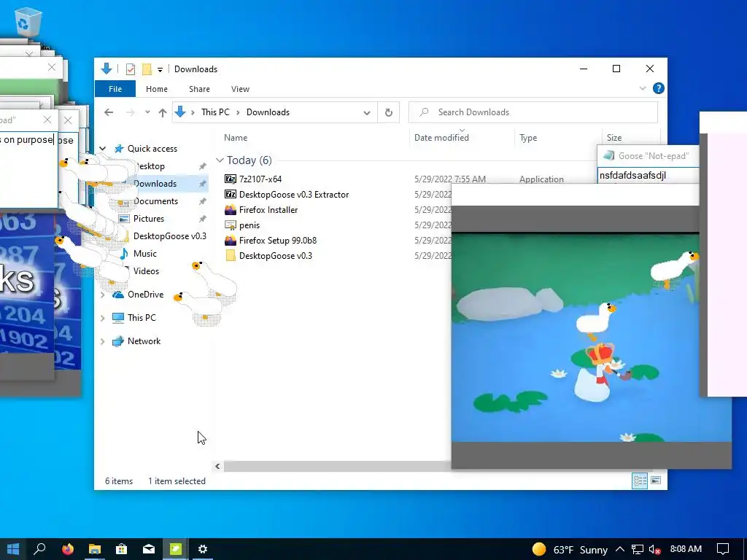Select DesktopGoose v0.3 Extractor file

click(294, 194)
